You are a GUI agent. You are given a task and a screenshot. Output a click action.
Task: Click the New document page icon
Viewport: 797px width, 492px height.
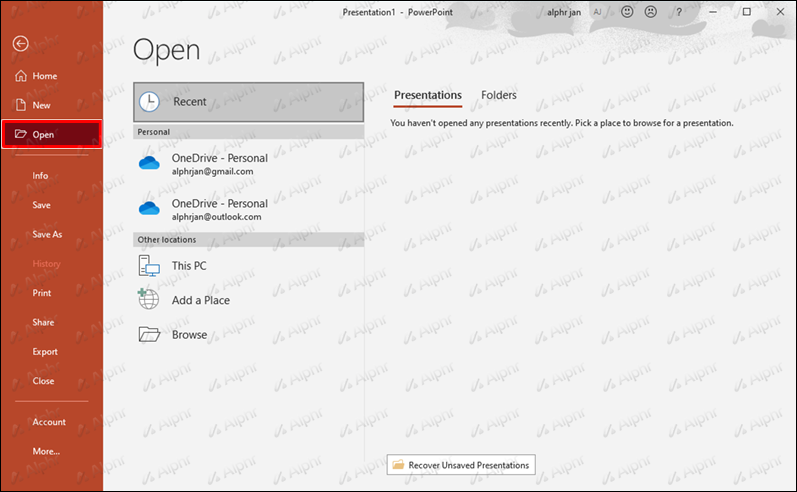tap(21, 105)
